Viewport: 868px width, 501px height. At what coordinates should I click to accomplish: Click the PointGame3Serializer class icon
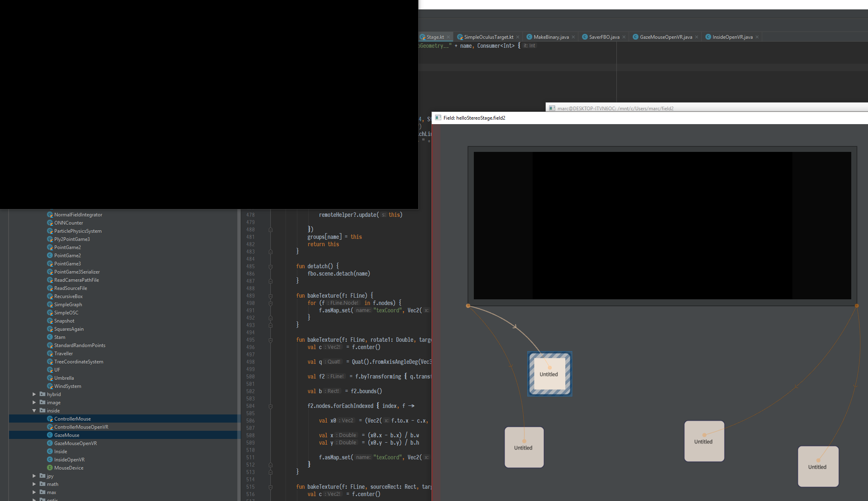click(x=50, y=272)
